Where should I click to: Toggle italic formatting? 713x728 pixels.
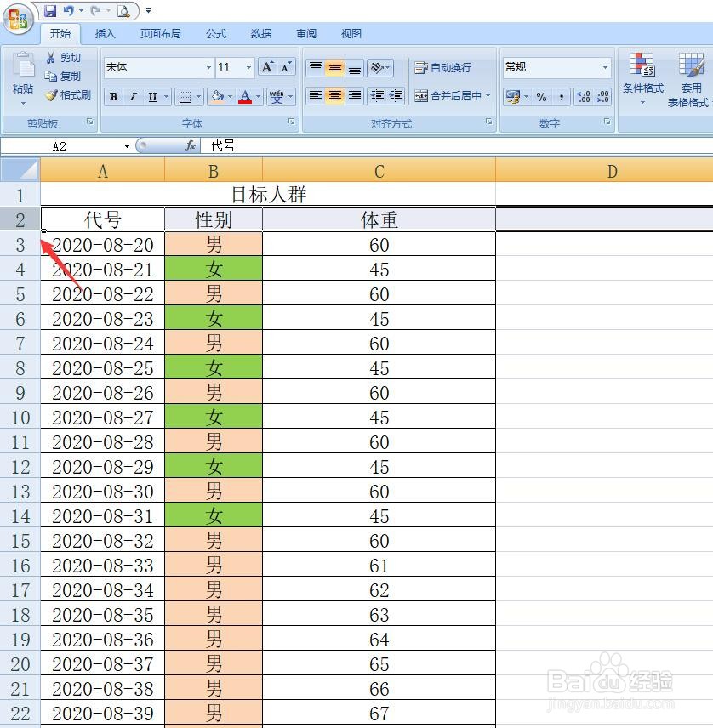click(133, 96)
